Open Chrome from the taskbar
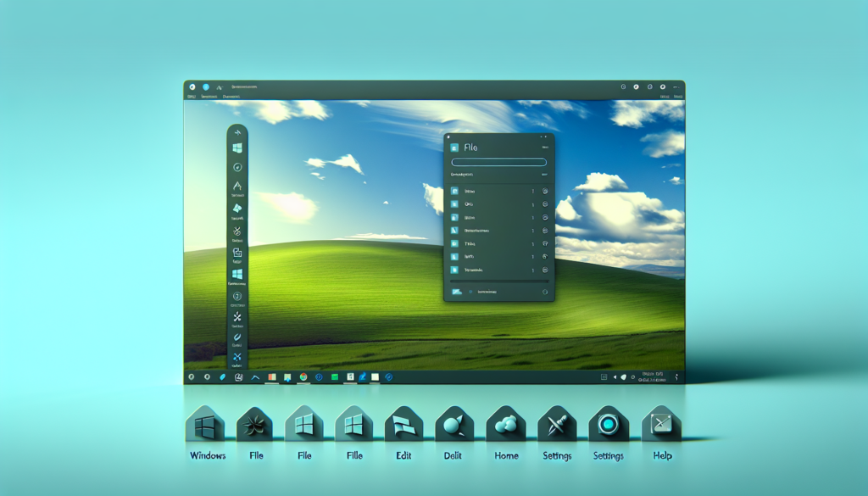 tap(303, 376)
